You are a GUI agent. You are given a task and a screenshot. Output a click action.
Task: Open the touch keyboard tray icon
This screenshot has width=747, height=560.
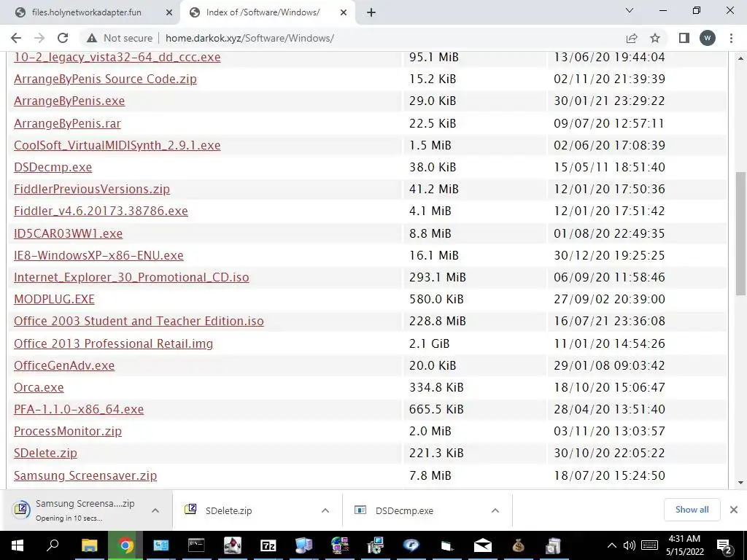tap(649, 545)
